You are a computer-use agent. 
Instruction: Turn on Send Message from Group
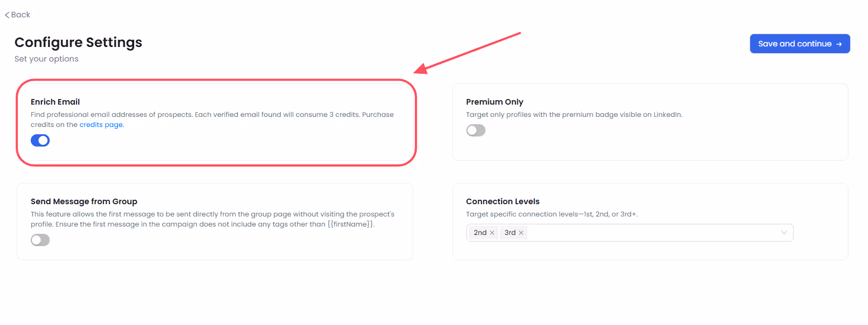click(x=40, y=239)
